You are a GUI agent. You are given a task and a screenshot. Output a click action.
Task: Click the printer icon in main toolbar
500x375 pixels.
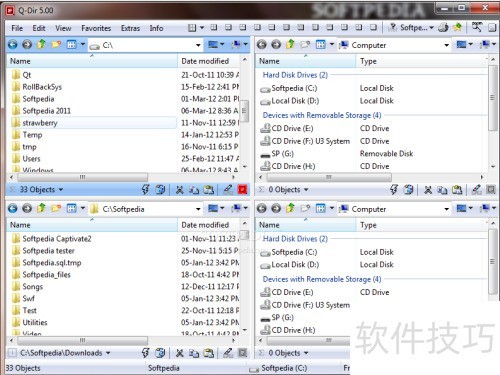[x=443, y=28]
